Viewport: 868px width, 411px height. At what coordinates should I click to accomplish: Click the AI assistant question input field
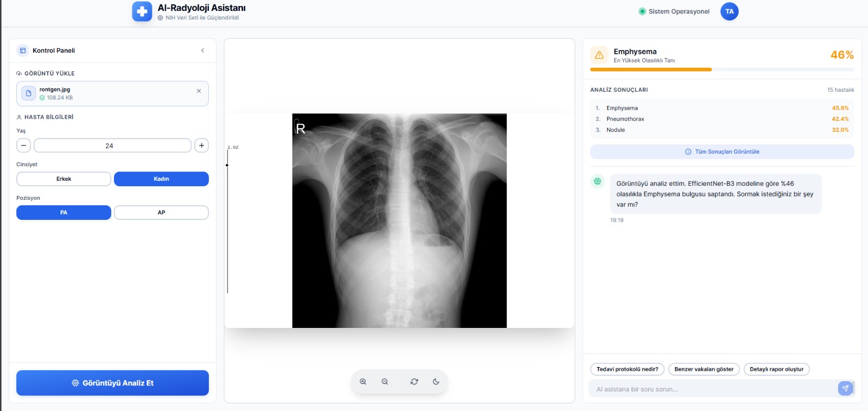[711, 389]
